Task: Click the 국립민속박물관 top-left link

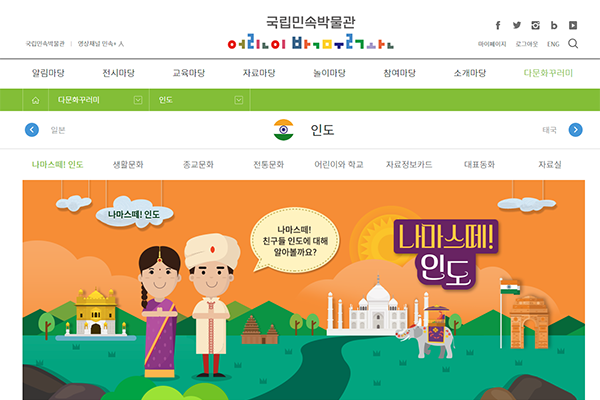Action: pyautogui.click(x=45, y=44)
